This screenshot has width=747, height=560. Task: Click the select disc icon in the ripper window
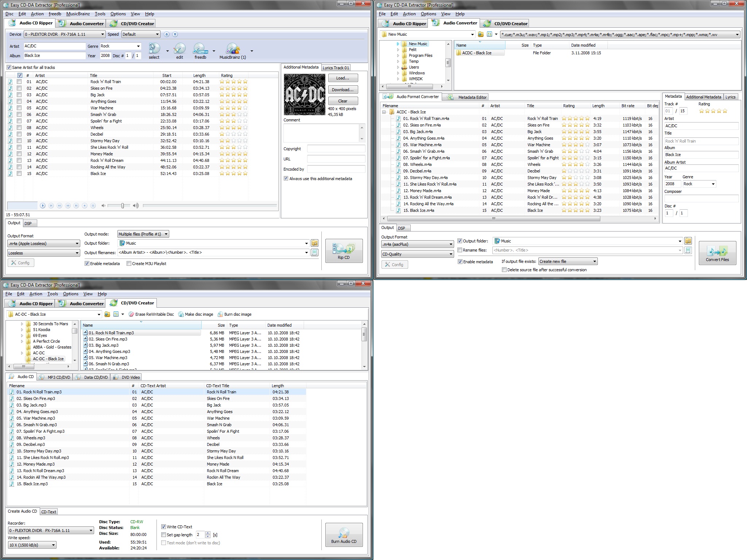(x=154, y=48)
